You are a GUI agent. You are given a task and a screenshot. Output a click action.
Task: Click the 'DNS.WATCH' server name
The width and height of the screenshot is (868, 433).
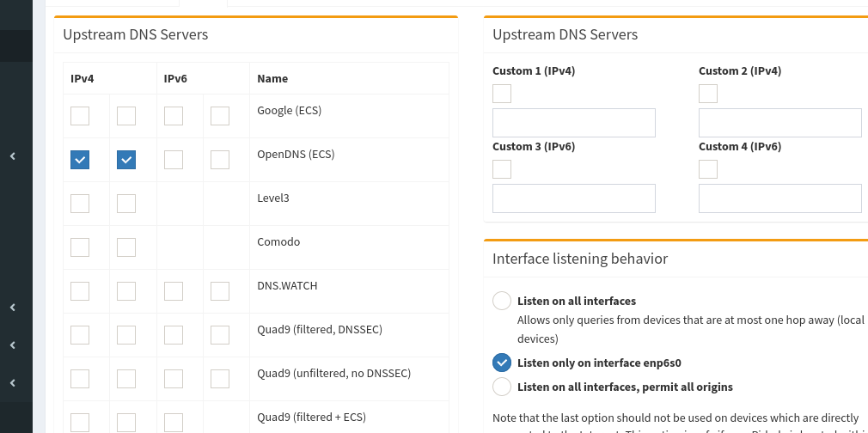pos(287,286)
